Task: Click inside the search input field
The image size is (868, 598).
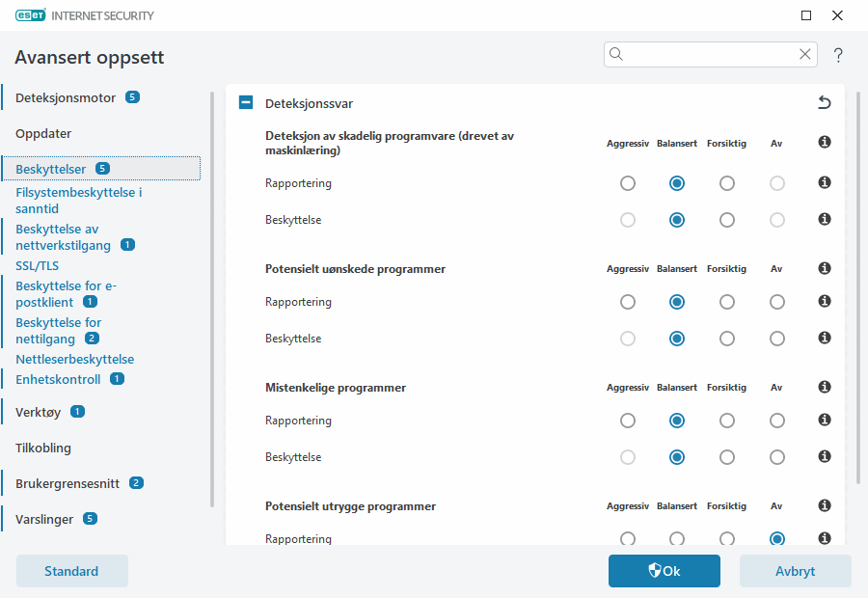Action: click(709, 54)
